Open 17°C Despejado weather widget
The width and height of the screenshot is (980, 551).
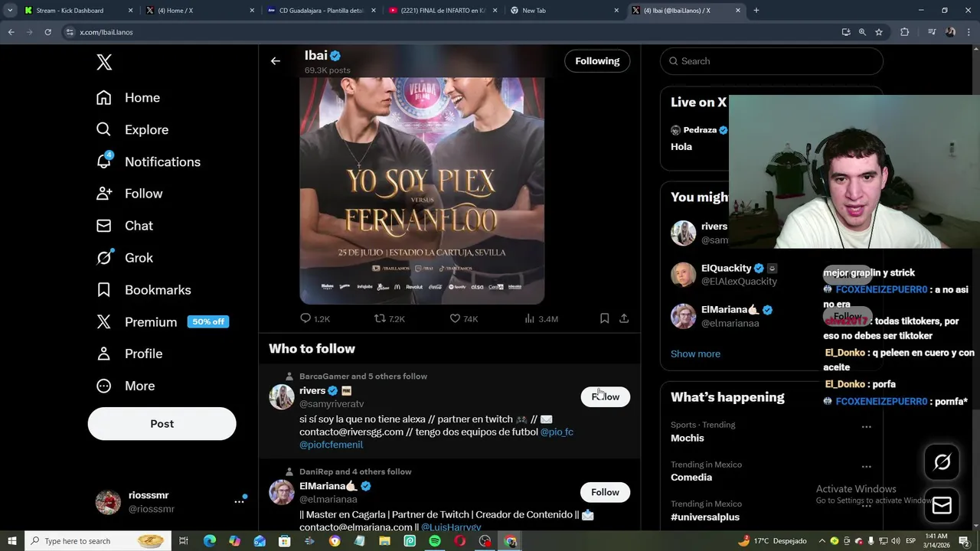(x=772, y=541)
